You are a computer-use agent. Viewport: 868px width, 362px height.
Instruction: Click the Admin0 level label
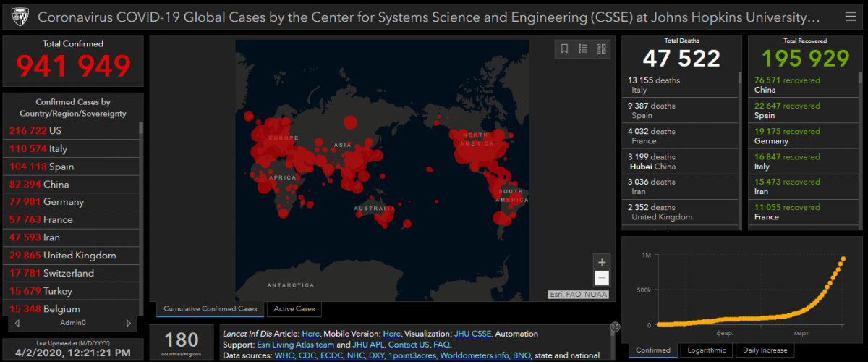click(72, 323)
